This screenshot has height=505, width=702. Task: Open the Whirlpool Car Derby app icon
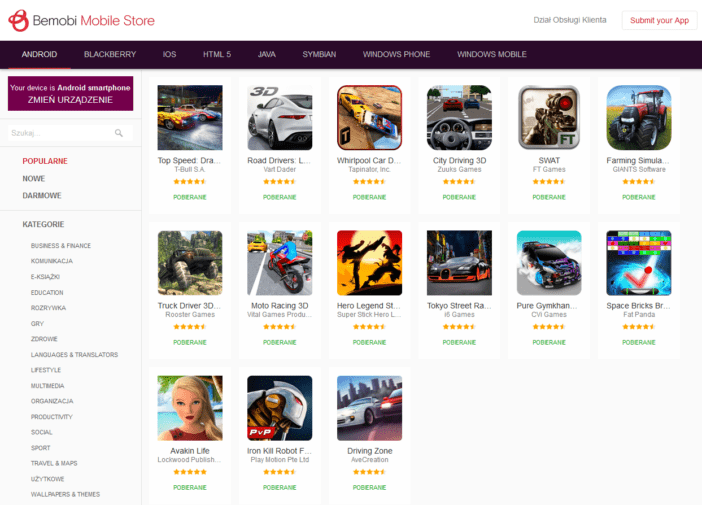(369, 118)
